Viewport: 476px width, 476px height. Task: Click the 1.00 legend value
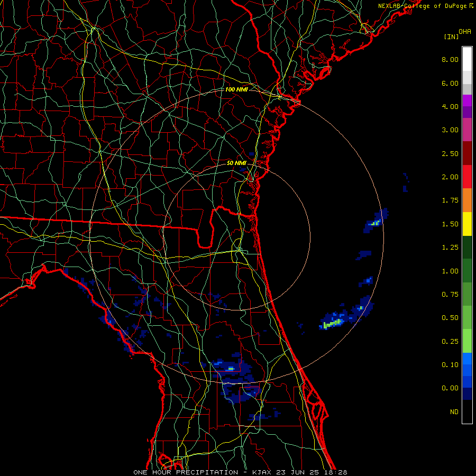point(450,271)
